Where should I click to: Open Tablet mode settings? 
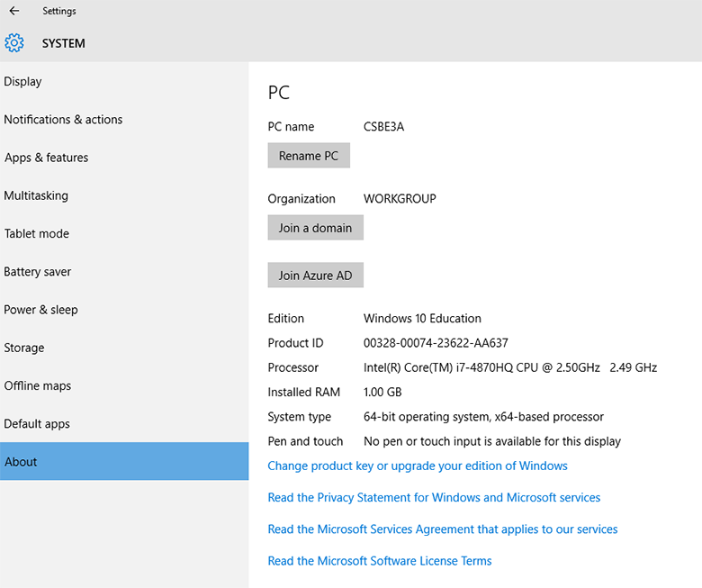click(124, 234)
